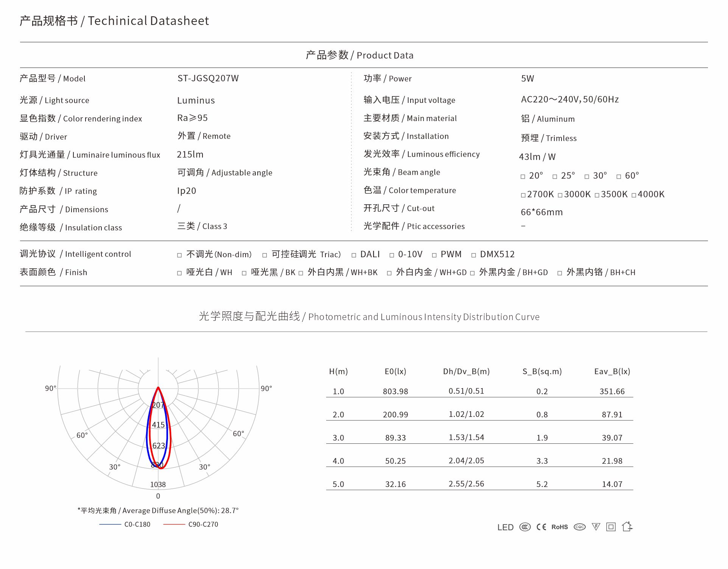Click the CCC certification mark icon
Image resolution: width=728 pixels, height=569 pixels.
pos(525,527)
